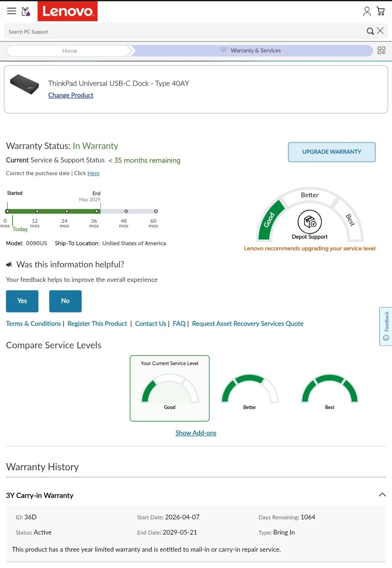Viewport: 392px width, 568px height.
Task: Open the grid view menu icon
Action: [x=381, y=50]
